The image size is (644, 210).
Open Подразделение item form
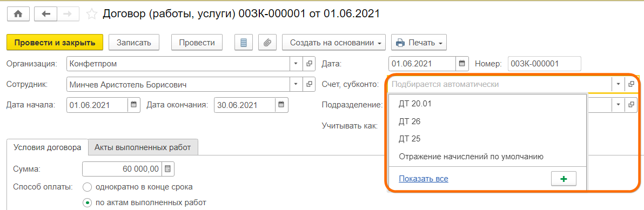click(x=631, y=104)
